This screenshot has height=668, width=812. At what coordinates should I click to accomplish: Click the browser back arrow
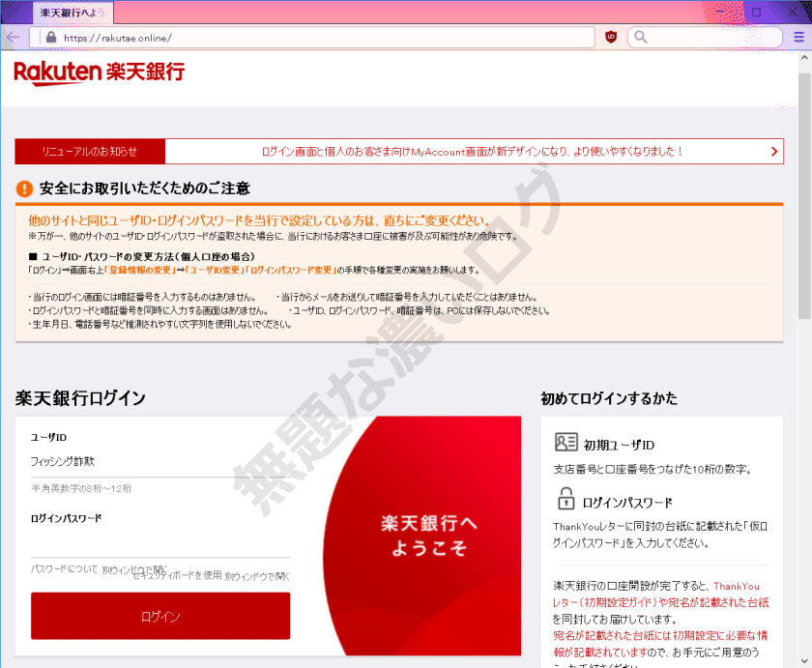pyautogui.click(x=13, y=38)
